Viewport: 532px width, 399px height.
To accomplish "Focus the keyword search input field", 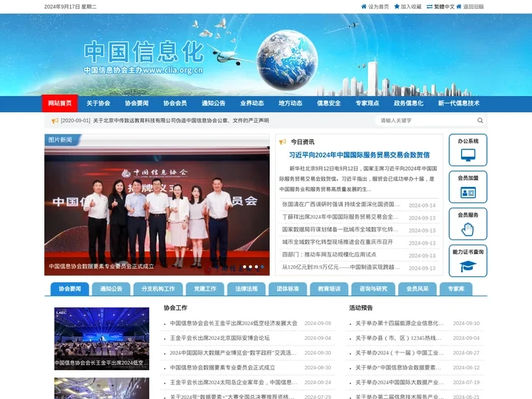I will pos(428,120).
